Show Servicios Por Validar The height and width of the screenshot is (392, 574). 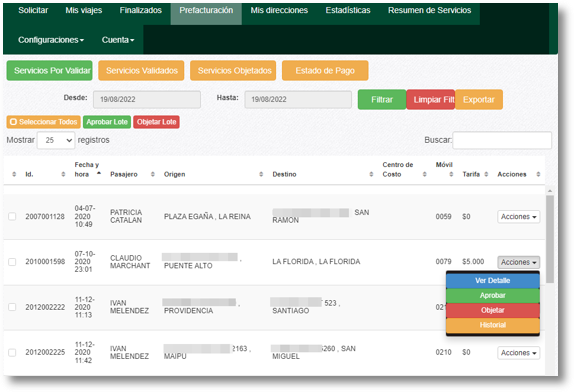[x=49, y=71]
